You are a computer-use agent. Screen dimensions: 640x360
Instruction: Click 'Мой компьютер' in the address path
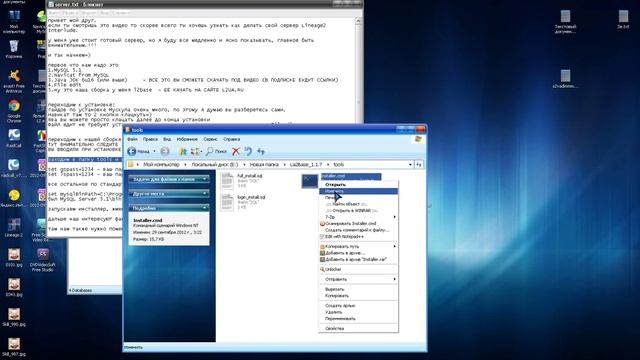[161, 164]
